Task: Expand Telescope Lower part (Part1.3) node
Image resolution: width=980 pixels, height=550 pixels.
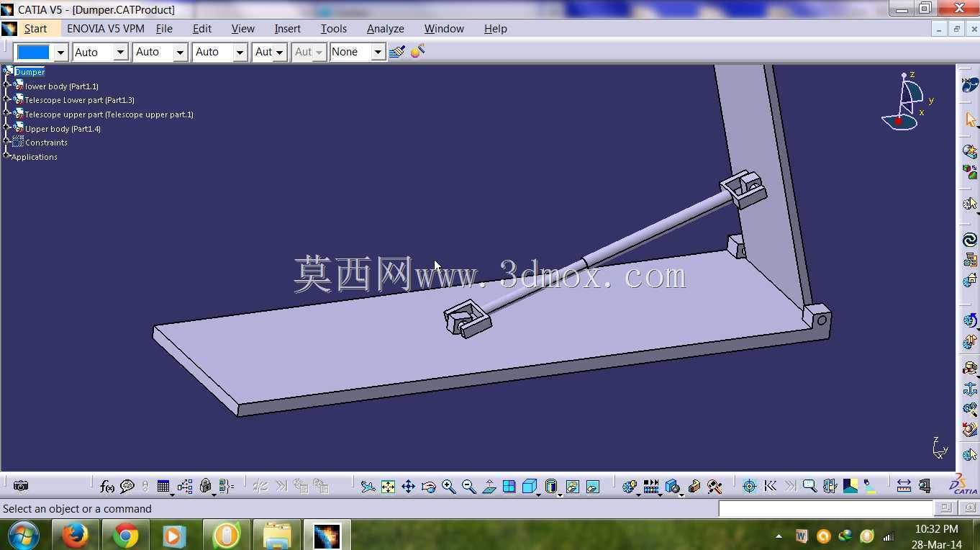Action: (x=7, y=100)
